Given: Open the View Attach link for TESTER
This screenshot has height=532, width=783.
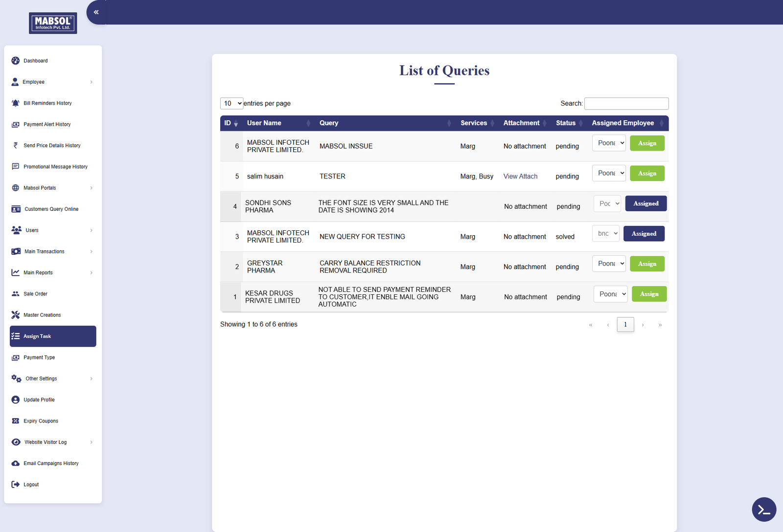Looking at the screenshot, I should (520, 177).
